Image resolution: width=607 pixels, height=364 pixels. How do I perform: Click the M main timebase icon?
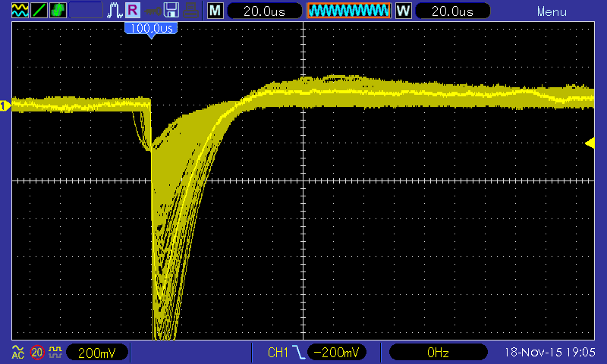(215, 11)
